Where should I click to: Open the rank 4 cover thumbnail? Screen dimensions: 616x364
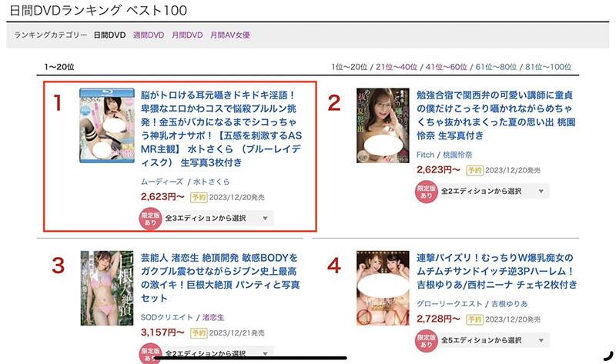click(x=383, y=289)
